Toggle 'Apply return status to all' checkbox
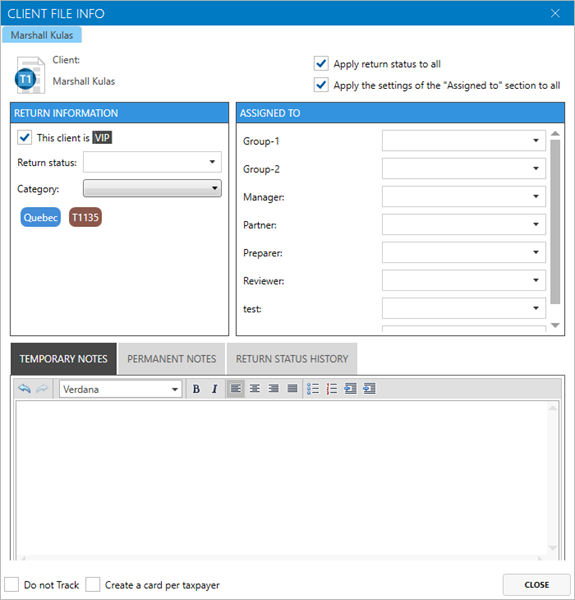575x600 pixels. point(321,63)
